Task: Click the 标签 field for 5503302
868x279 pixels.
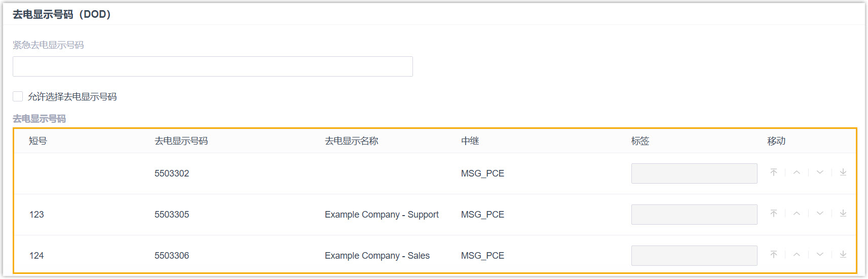Action: [694, 173]
